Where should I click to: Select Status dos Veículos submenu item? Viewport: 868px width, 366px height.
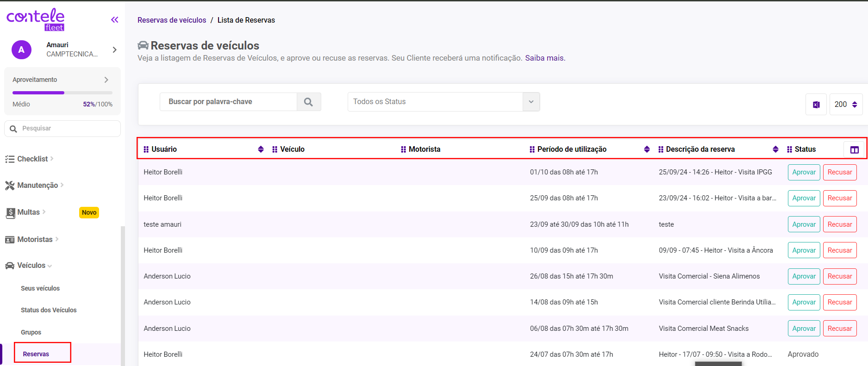49,310
